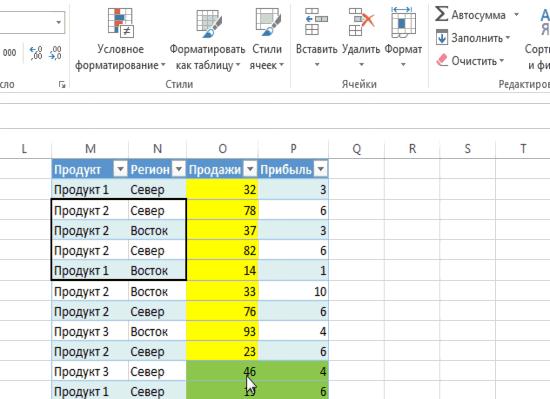Select column N header
The image size is (550, 399).
point(157,149)
